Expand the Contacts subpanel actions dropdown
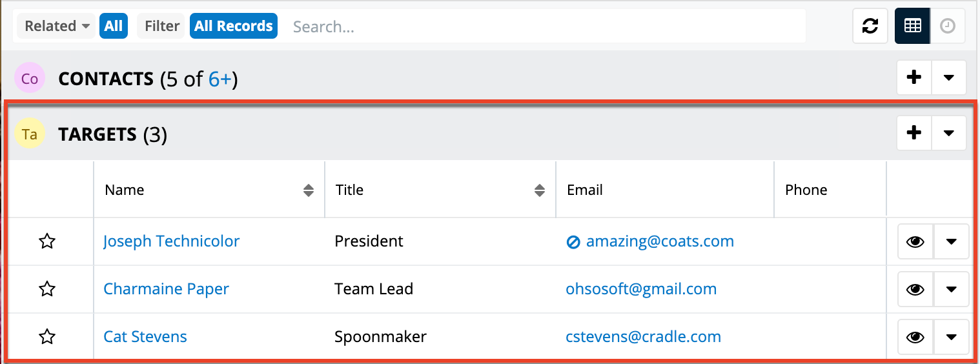The width and height of the screenshot is (980, 364). point(948,78)
